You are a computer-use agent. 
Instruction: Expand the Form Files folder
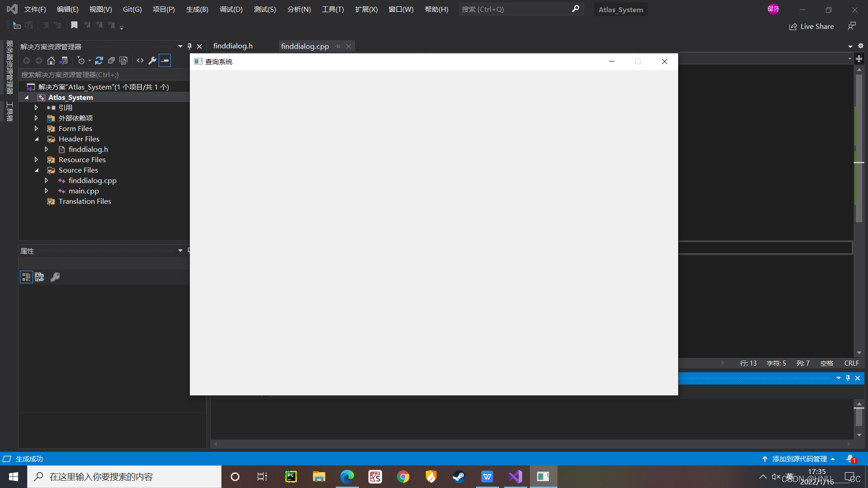[x=36, y=129]
